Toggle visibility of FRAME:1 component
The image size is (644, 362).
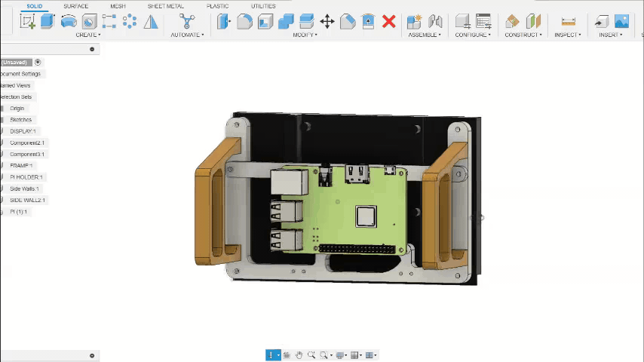2,166
